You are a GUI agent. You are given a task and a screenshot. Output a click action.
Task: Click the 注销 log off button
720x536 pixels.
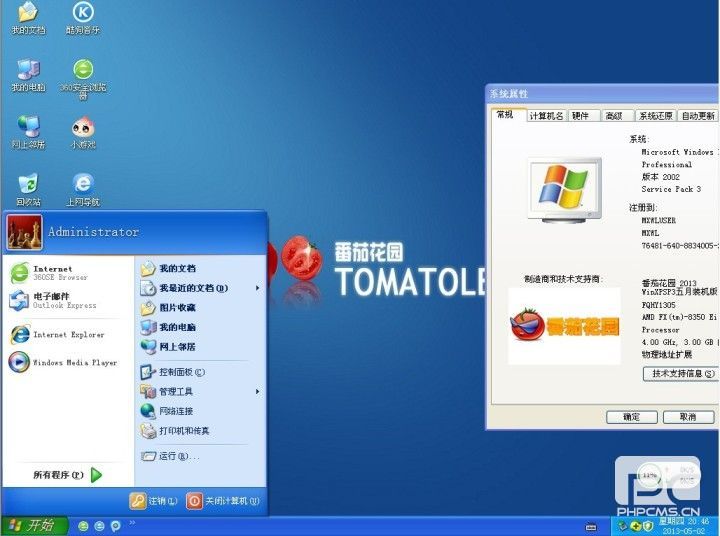[x=154, y=501]
